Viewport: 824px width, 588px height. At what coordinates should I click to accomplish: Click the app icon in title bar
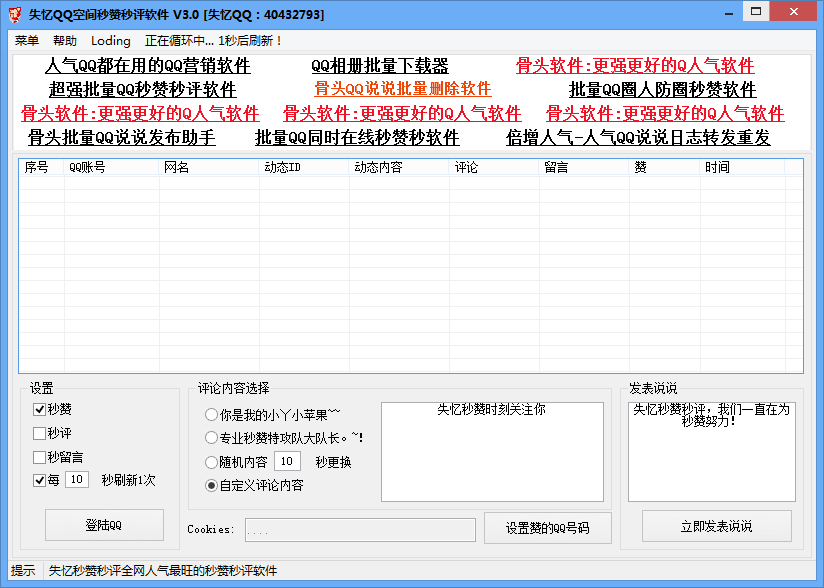tap(16, 14)
